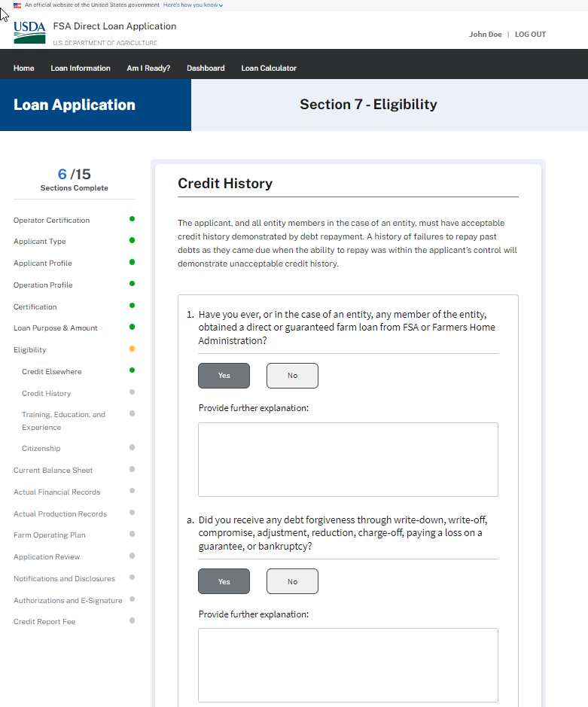This screenshot has width=588, height=707.
Task: Click gray status dot beside Farm Operating Plan
Action: [x=132, y=534]
